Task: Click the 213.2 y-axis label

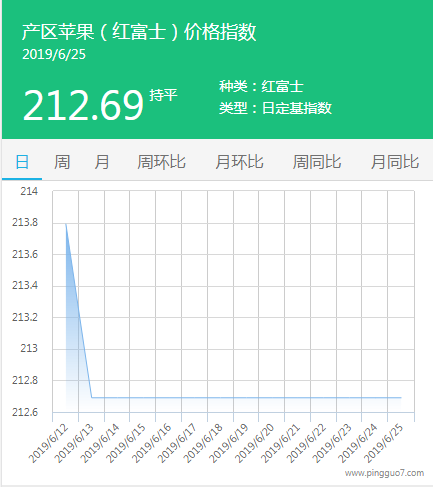Action: (x=25, y=317)
